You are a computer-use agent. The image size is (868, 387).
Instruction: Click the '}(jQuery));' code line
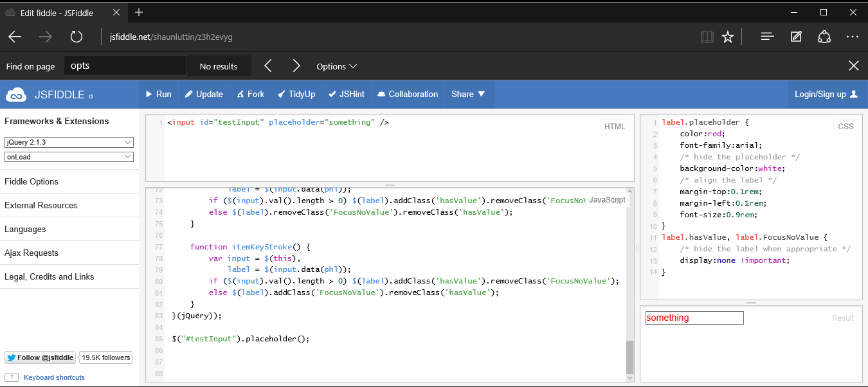pos(197,316)
